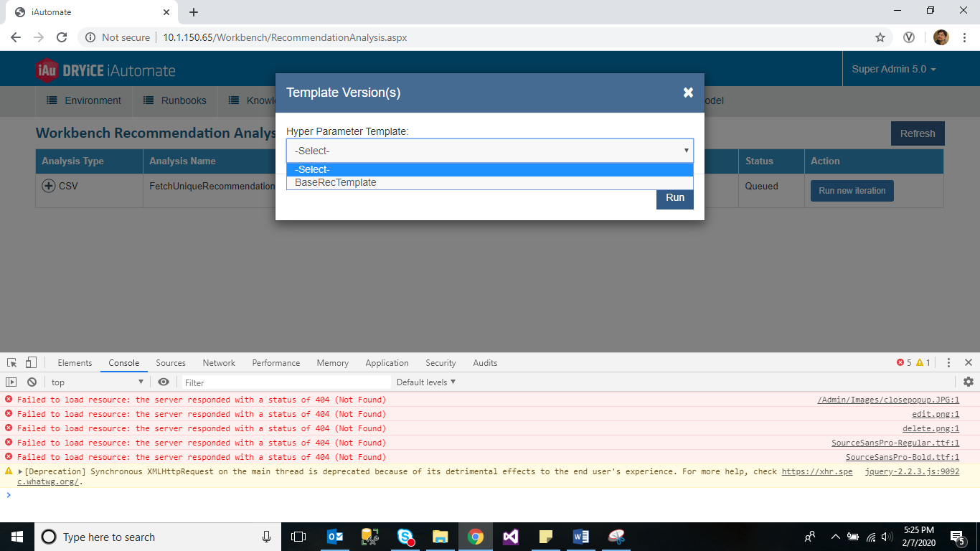Expand the CSV analysis row
This screenshot has height=551, width=980.
49,186
